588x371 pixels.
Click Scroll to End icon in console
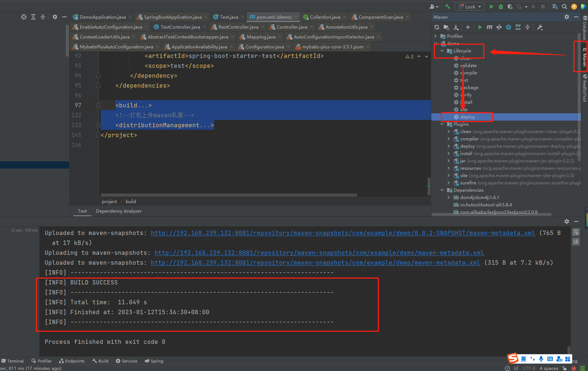[x=576, y=242]
